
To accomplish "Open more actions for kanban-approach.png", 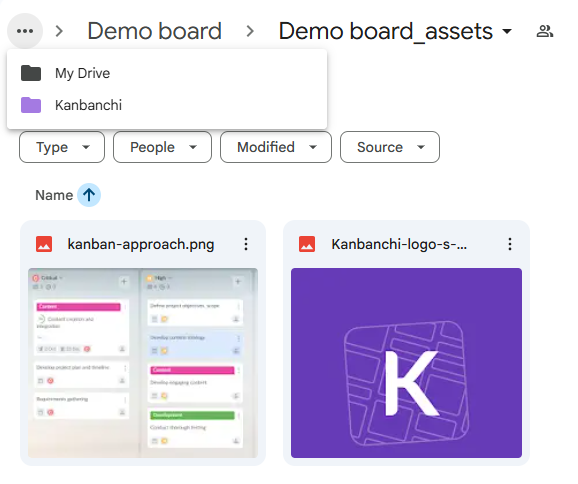I will click(x=246, y=244).
